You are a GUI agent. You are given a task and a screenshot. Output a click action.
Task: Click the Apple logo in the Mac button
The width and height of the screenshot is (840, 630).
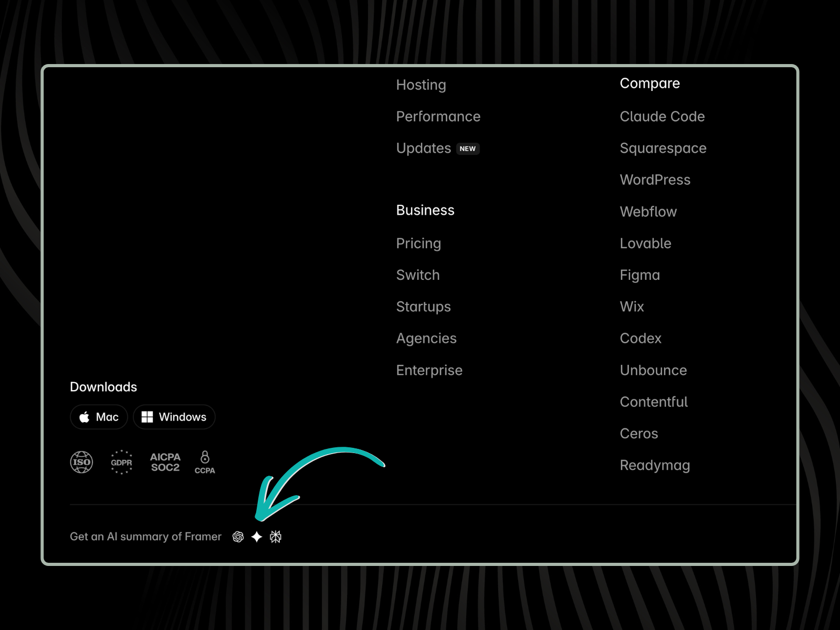coord(86,417)
